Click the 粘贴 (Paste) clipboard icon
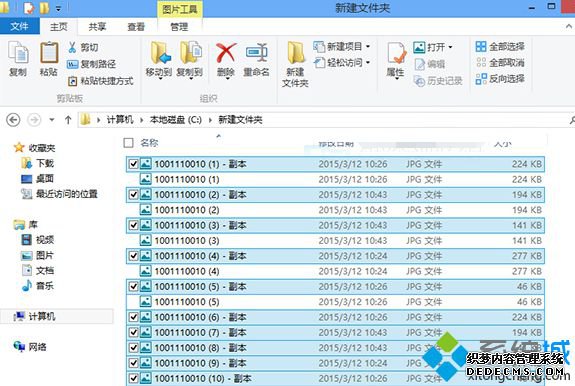575x386 pixels. [49, 53]
